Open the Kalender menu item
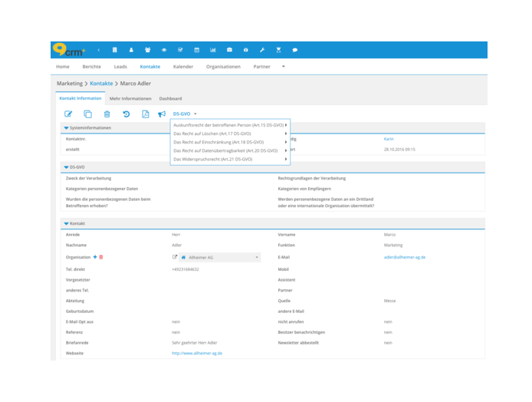Screen dimensions: 532x402 183,67
